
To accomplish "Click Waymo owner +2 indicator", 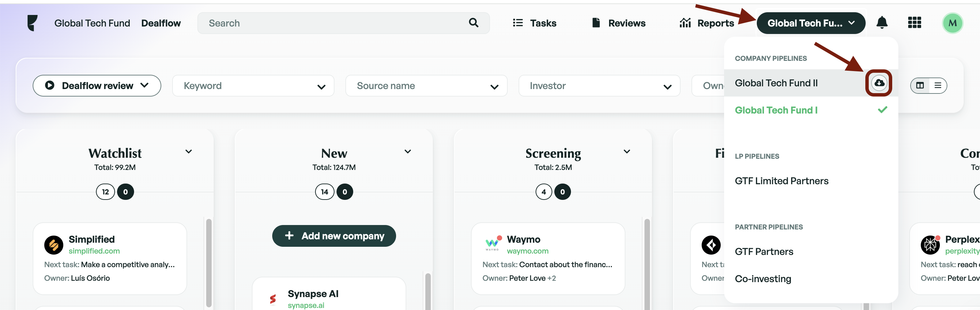I will tap(551, 278).
